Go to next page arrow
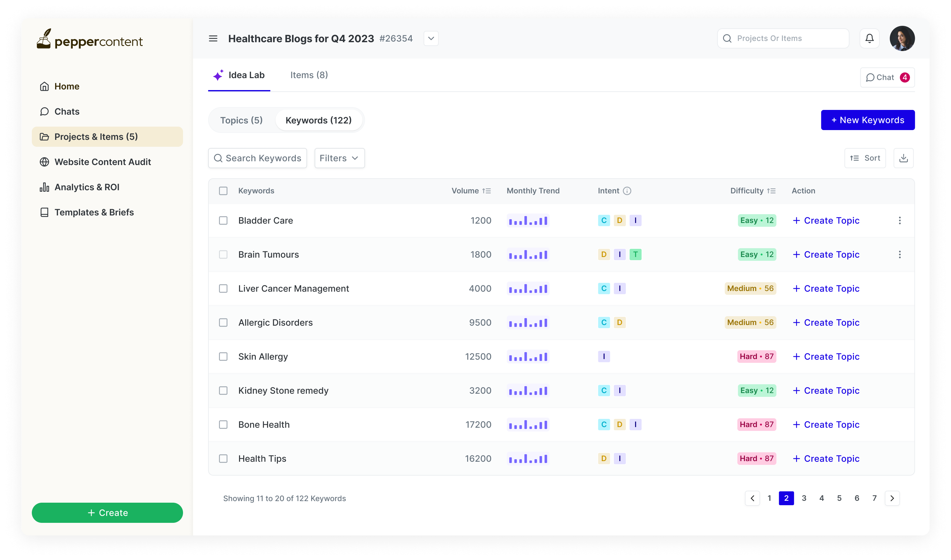 pyautogui.click(x=892, y=498)
